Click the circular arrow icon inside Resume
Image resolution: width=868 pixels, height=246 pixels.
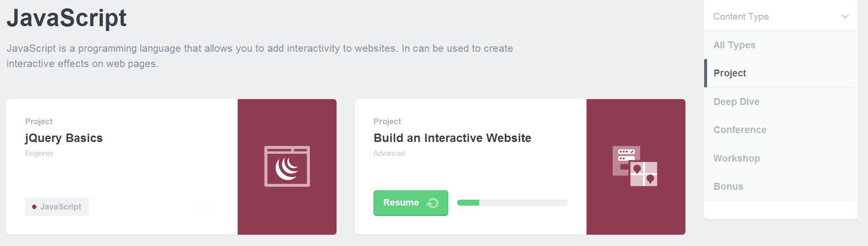433,203
